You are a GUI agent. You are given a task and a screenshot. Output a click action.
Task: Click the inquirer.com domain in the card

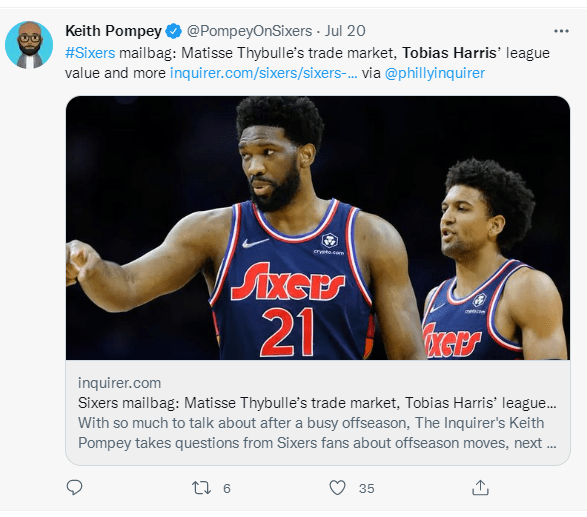coord(119,383)
